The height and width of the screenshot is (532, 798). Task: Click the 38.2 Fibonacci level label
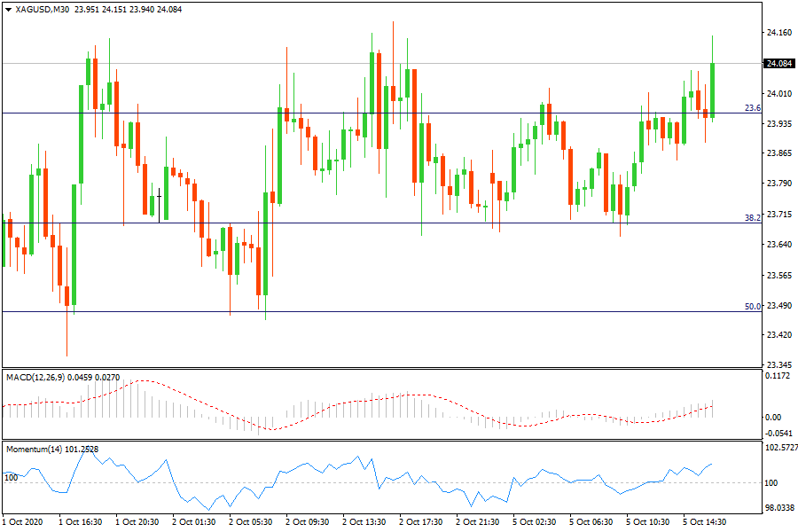(x=752, y=217)
